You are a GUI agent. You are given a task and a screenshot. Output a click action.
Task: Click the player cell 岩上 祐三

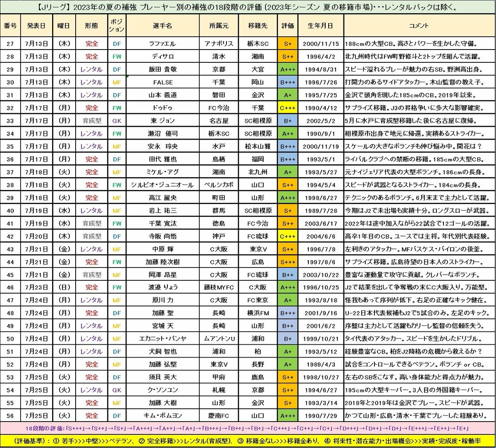coord(162,210)
